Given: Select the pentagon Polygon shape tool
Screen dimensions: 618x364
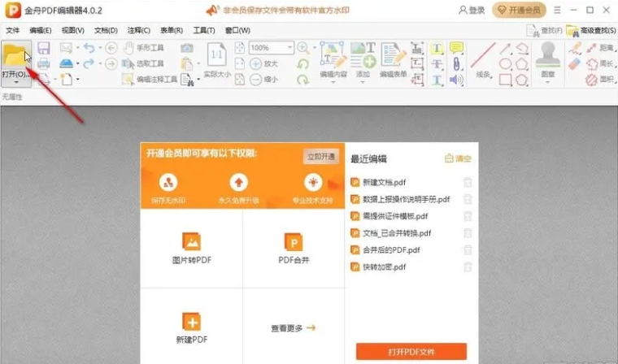Looking at the screenshot, I should [522, 64].
